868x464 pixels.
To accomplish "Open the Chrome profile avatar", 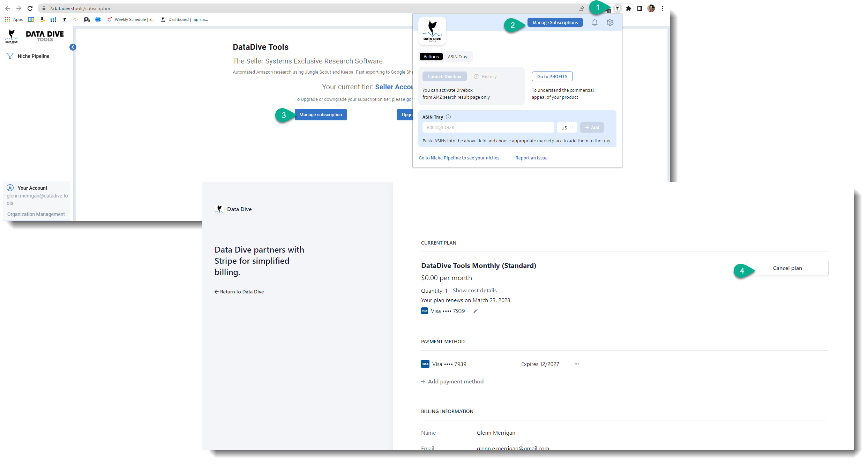I will tap(651, 8).
